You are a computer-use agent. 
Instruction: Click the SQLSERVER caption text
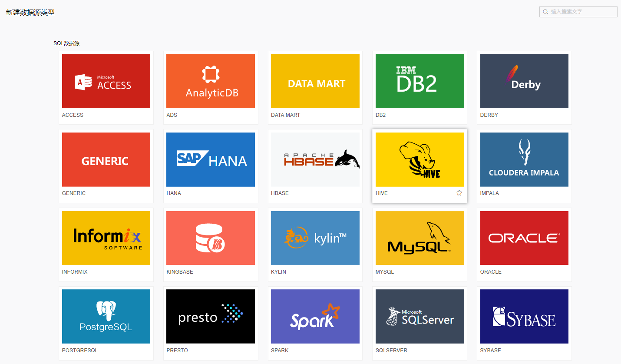click(x=391, y=351)
